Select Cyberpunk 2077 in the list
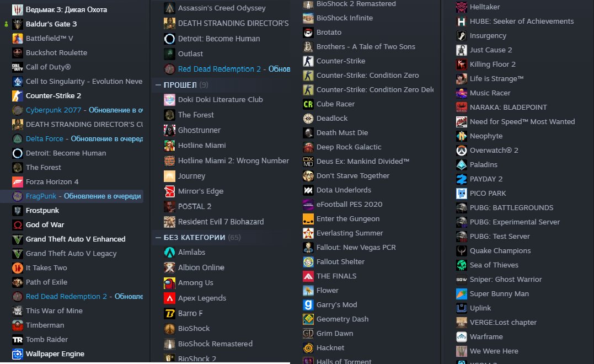The image size is (594, 364). point(55,110)
